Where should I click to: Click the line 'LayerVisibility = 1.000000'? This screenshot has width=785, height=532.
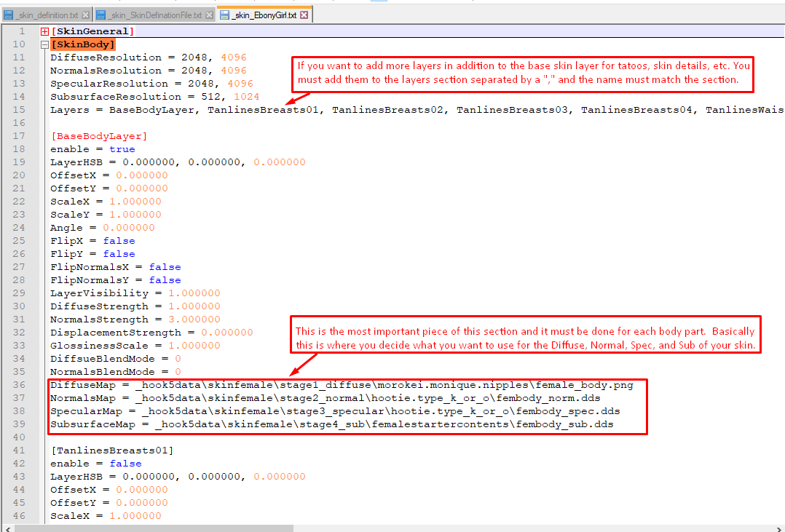pyautogui.click(x=135, y=293)
